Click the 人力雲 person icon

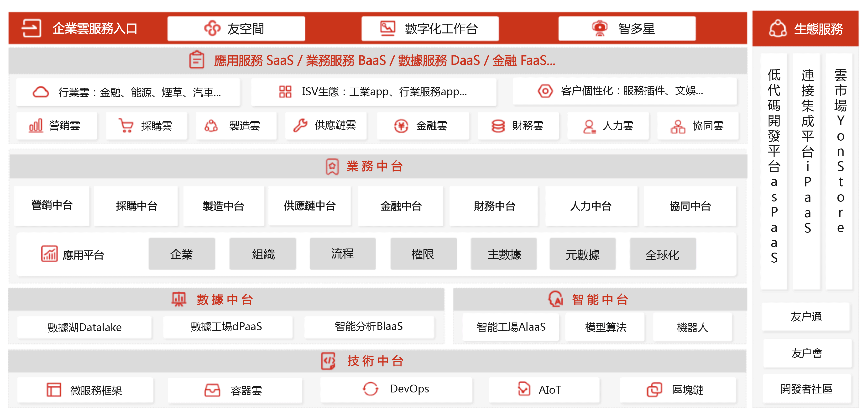click(589, 127)
